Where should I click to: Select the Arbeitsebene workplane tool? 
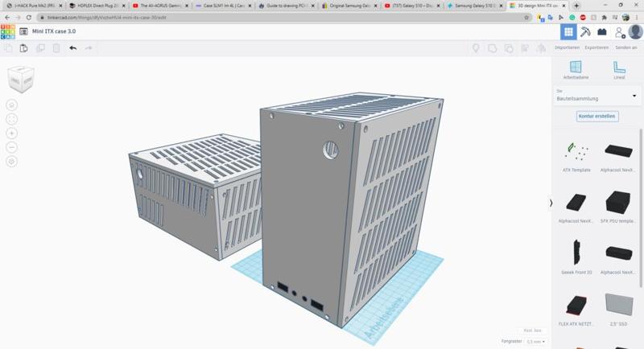(576, 70)
